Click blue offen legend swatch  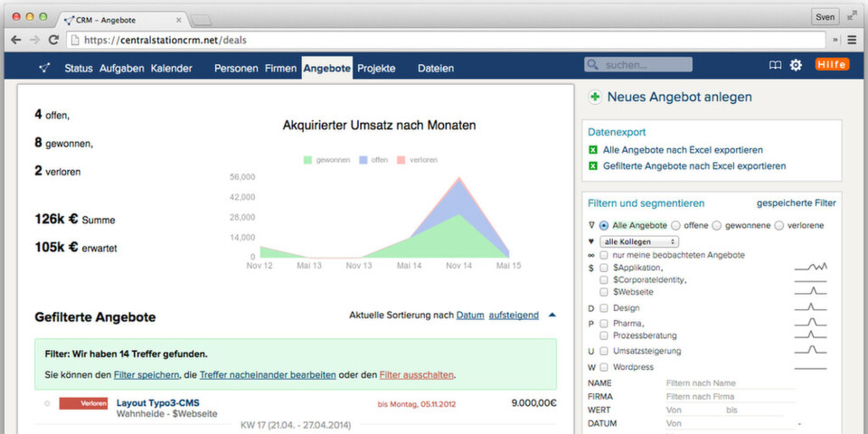(x=363, y=160)
